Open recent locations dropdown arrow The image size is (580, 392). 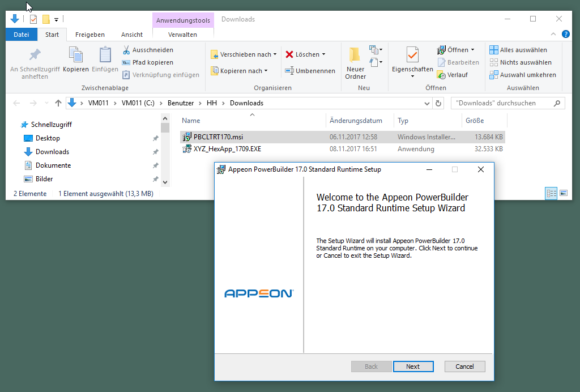[46, 103]
